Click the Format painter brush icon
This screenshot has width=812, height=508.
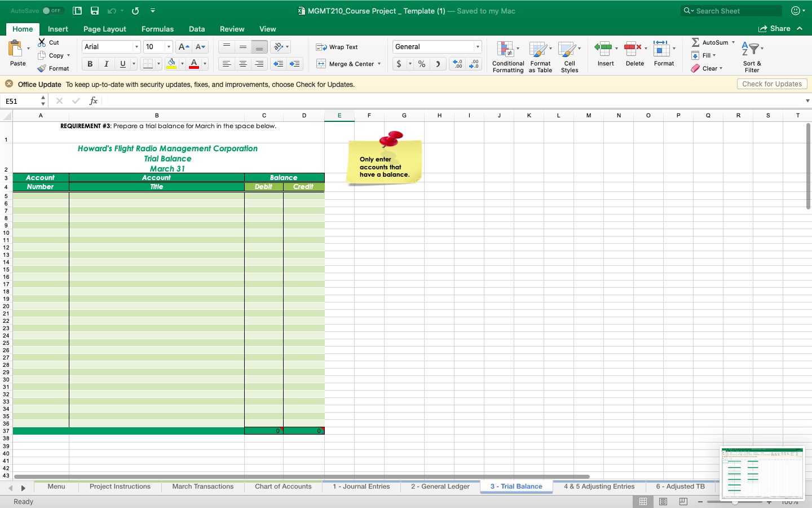point(42,68)
